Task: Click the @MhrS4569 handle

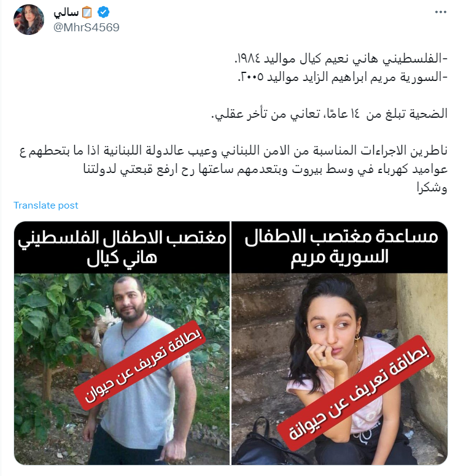Action: tap(87, 28)
